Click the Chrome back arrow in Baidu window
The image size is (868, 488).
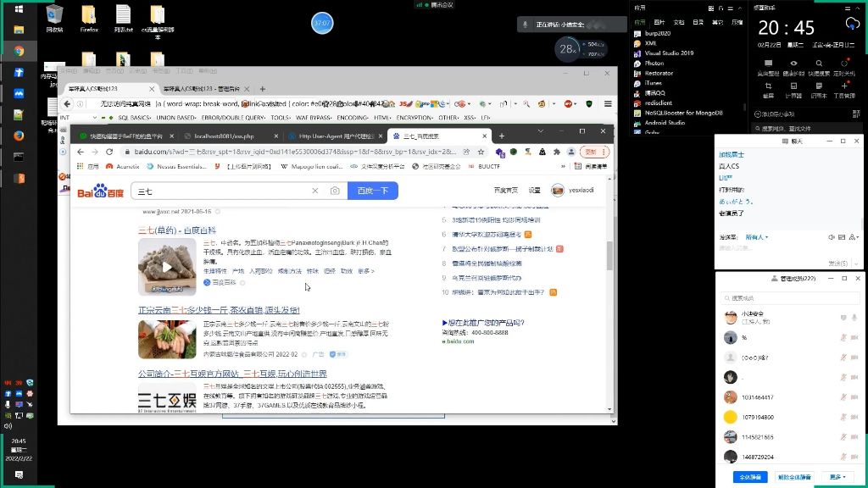click(x=81, y=152)
